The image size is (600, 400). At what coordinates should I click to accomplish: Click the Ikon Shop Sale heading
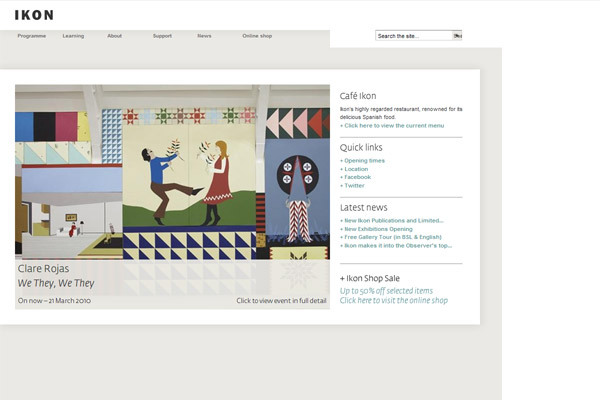[x=370, y=278]
